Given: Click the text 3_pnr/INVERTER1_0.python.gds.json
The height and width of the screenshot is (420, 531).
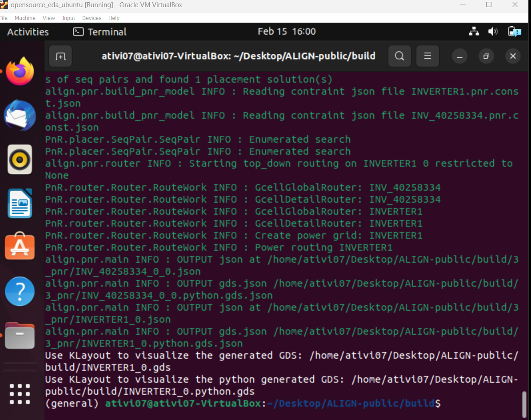Looking at the screenshot, I should click(144, 344).
